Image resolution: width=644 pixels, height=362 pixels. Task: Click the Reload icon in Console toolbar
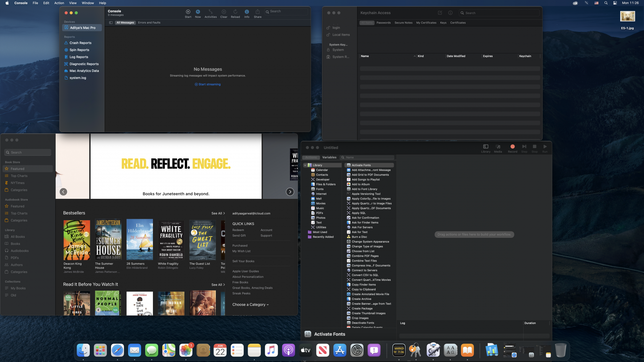235,12
